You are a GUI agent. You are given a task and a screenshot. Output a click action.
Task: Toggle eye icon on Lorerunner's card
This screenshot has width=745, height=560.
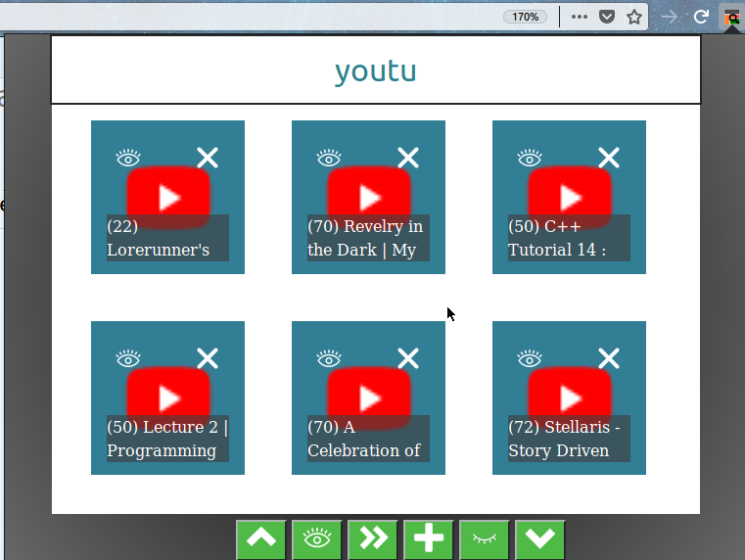click(128, 158)
